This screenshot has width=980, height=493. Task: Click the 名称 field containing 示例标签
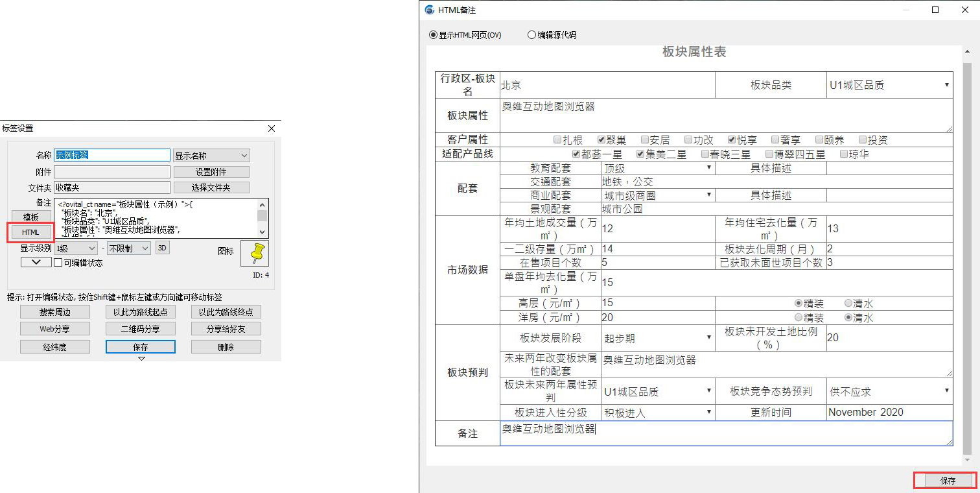point(112,156)
